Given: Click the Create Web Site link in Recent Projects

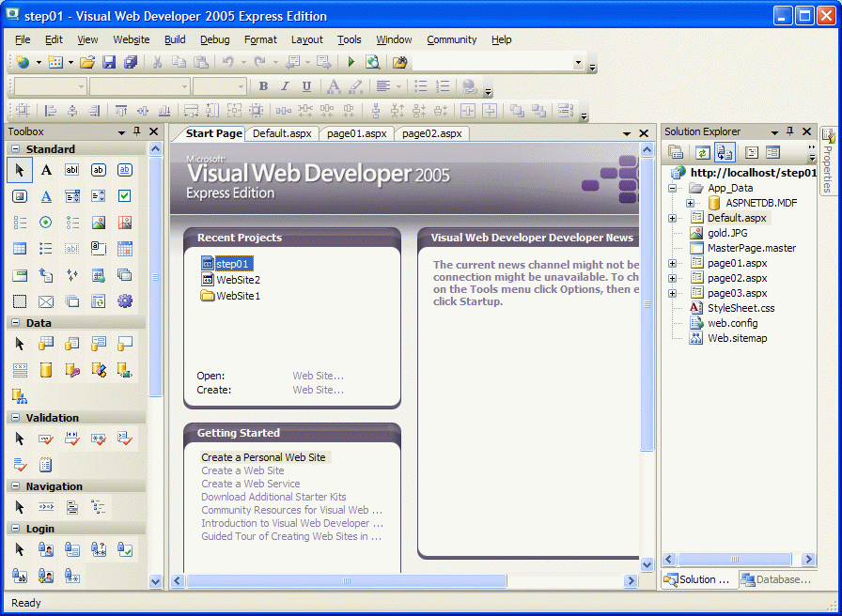Looking at the screenshot, I should pos(318,390).
